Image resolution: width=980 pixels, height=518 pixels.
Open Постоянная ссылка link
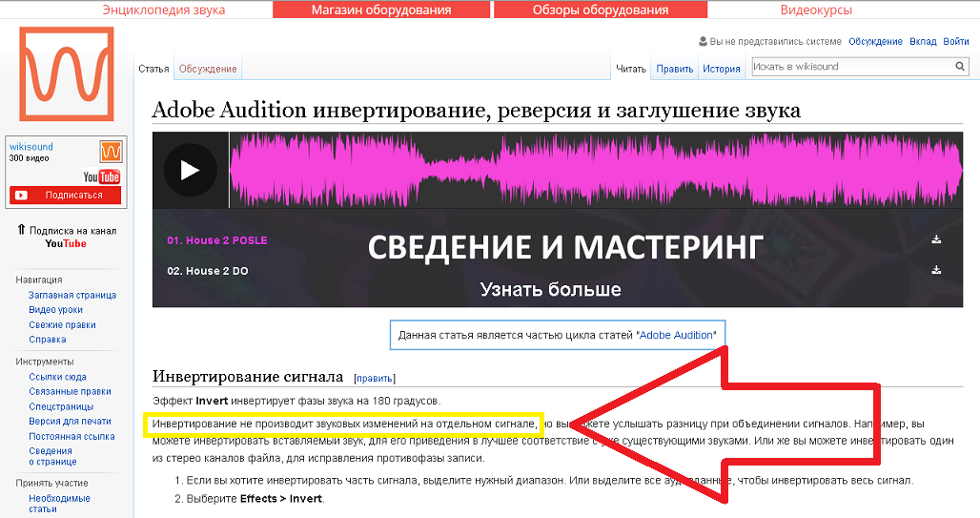pyautogui.click(x=71, y=437)
